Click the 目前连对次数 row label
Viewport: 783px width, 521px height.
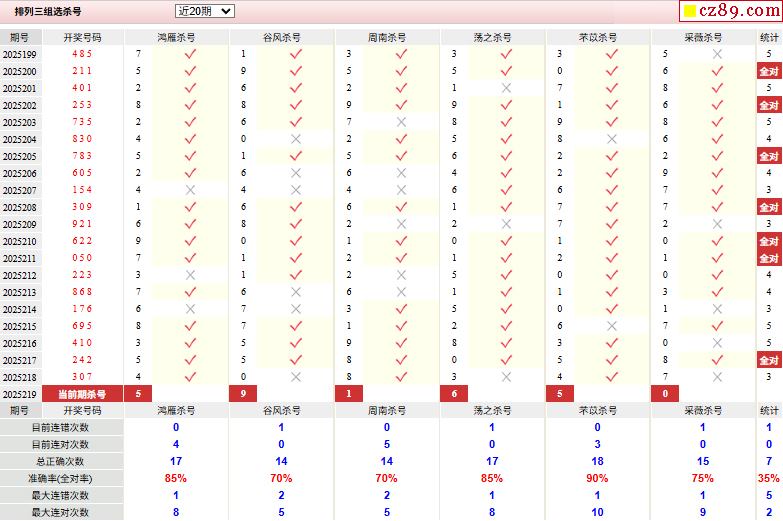[x=60, y=445]
